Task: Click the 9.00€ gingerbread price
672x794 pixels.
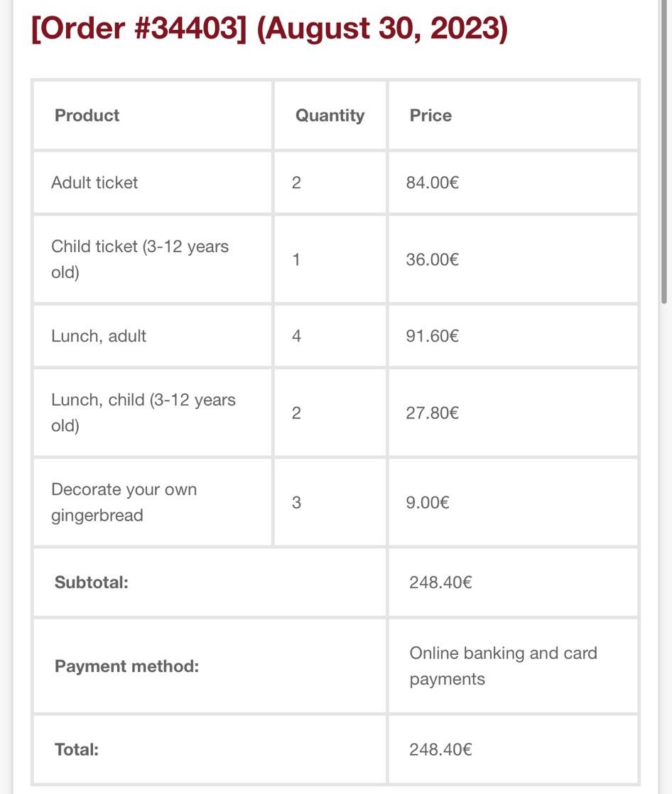Action: pyautogui.click(x=428, y=502)
